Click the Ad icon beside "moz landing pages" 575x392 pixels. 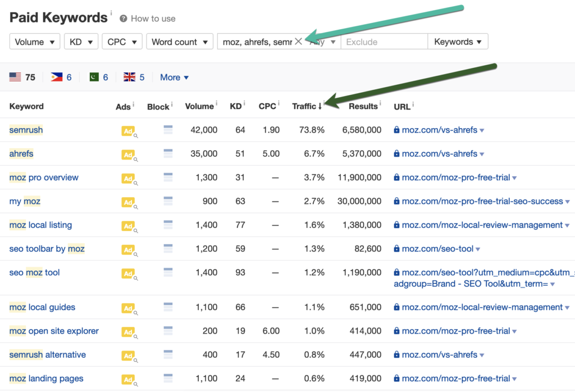pos(129,378)
